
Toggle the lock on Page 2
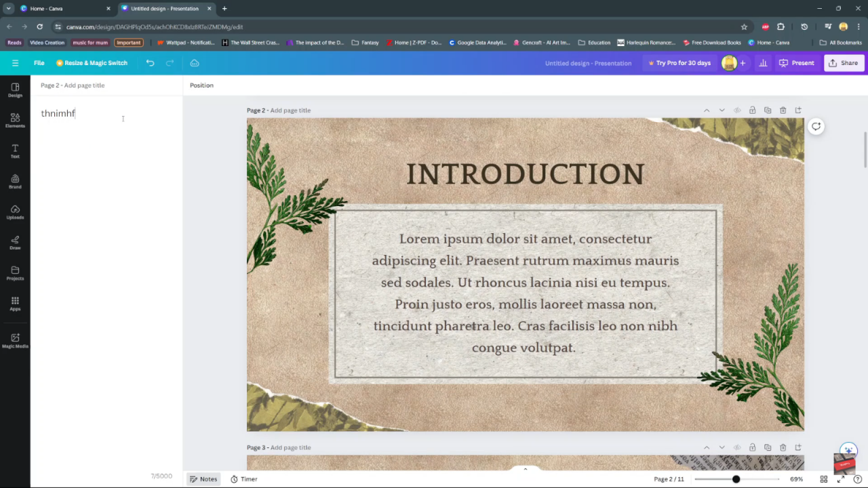pos(752,110)
